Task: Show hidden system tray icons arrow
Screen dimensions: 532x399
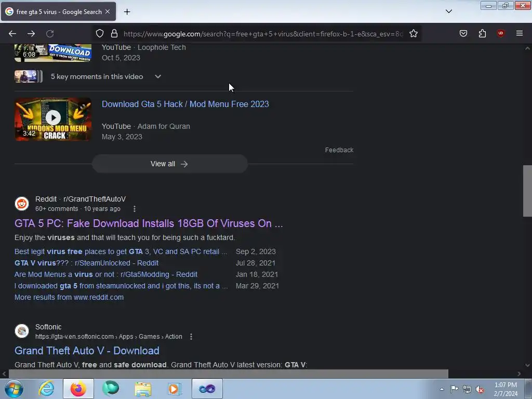Action: click(x=442, y=389)
